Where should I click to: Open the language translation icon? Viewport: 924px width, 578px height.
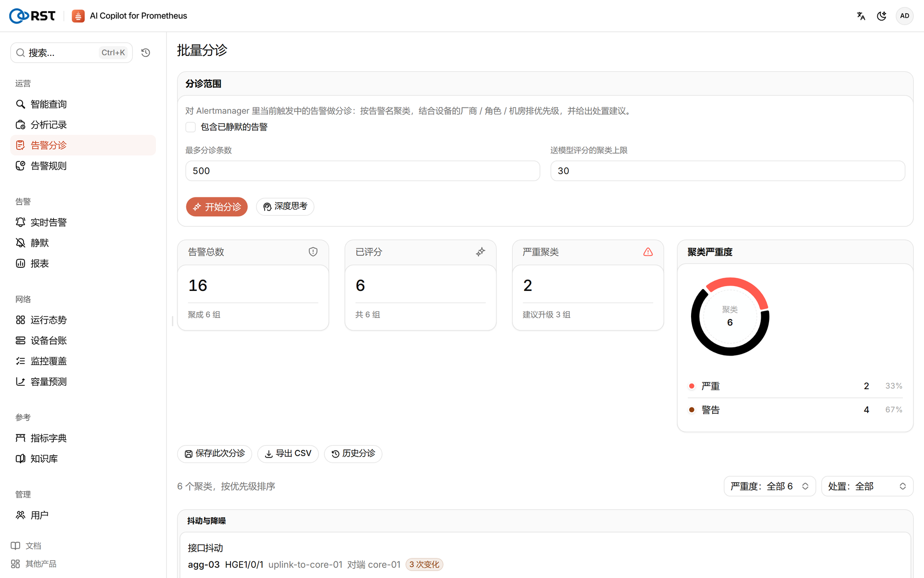[x=861, y=16]
